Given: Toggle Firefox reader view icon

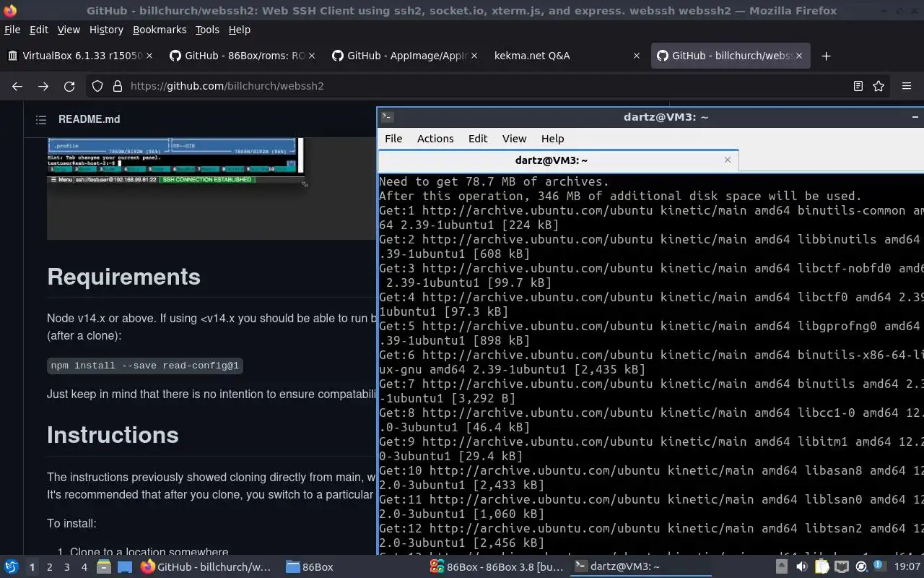Looking at the screenshot, I should click(858, 86).
